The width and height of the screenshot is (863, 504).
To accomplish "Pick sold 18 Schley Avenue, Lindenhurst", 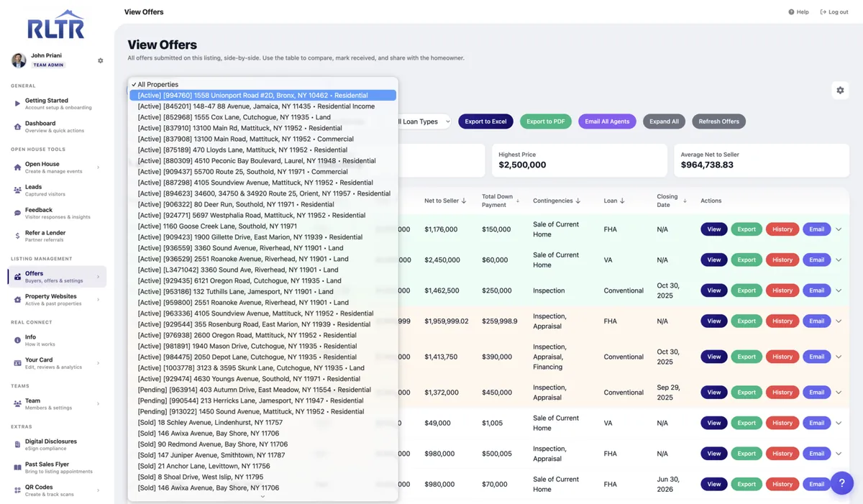I will coord(262,423).
